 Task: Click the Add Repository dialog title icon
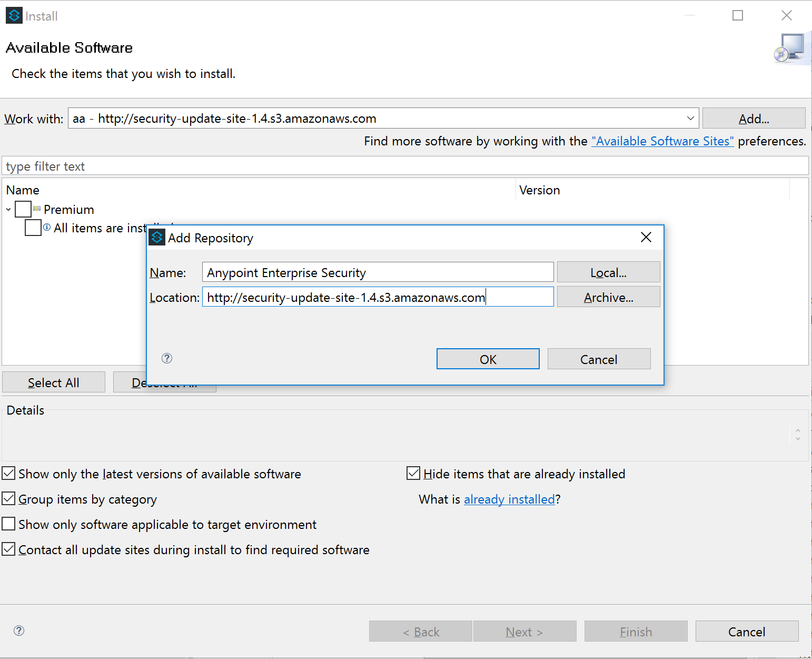[x=157, y=238]
